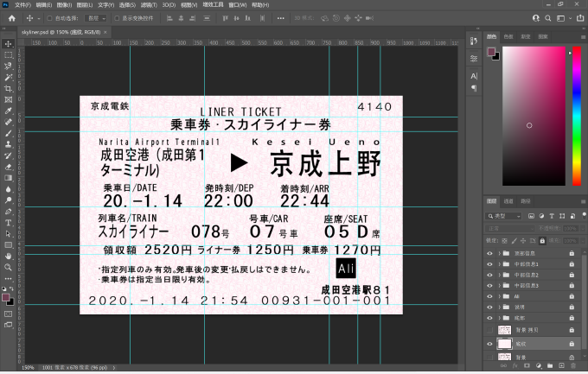
Task: Click the align left edges button
Action: [x=169, y=18]
